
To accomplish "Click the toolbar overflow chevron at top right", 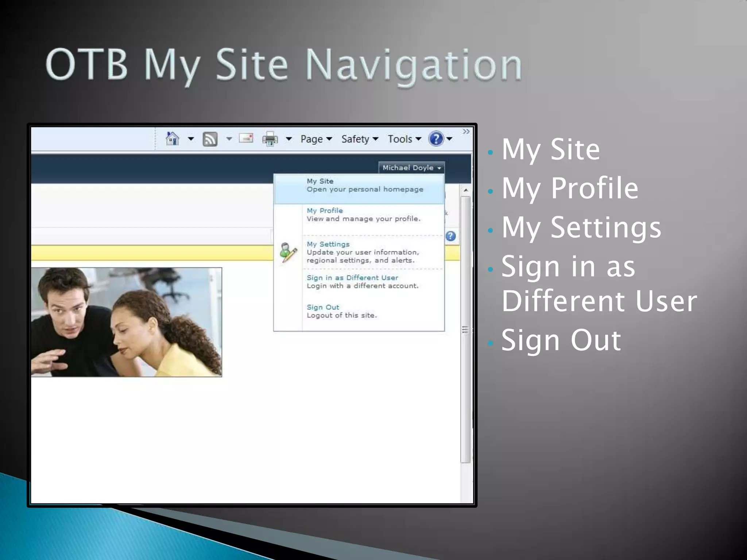I will 466,131.
